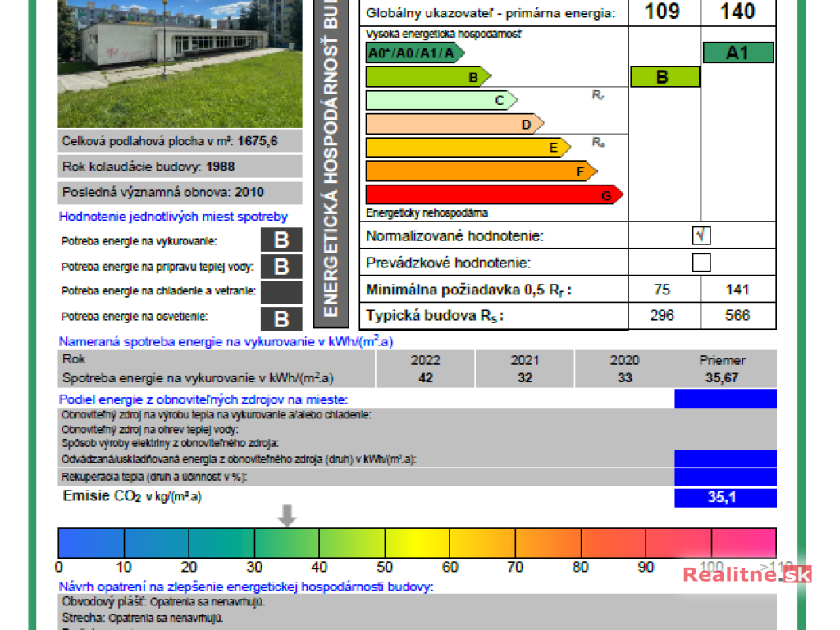Click the lighting demand B grade box
This screenshot has height=630, width=840.
(281, 319)
